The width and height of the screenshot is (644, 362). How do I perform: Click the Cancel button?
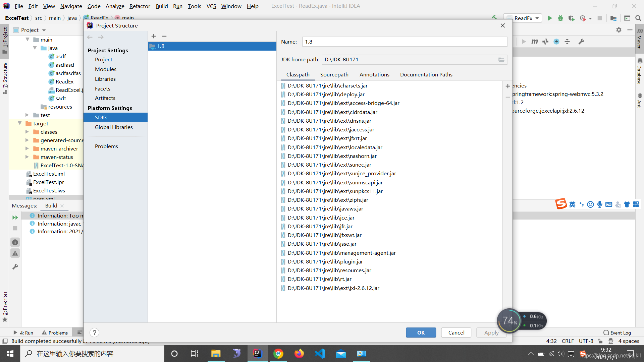pyautogui.click(x=456, y=333)
